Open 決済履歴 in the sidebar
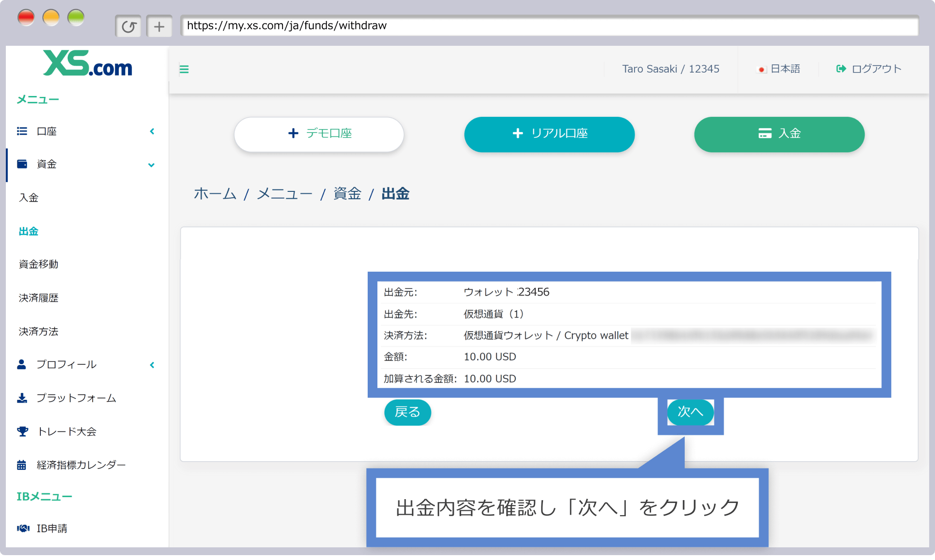Image resolution: width=935 pixels, height=560 pixels. click(x=38, y=298)
